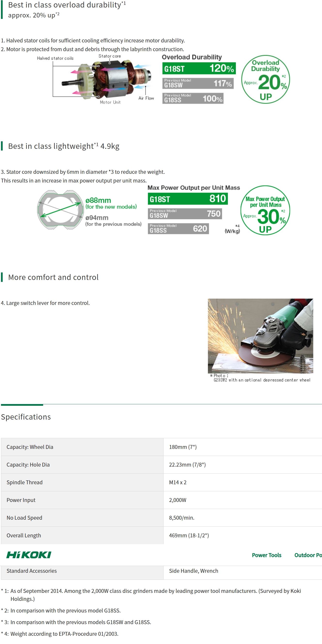This screenshot has width=322, height=644.
Task: Click the Best in class lightweight heading
Action: [x=64, y=146]
